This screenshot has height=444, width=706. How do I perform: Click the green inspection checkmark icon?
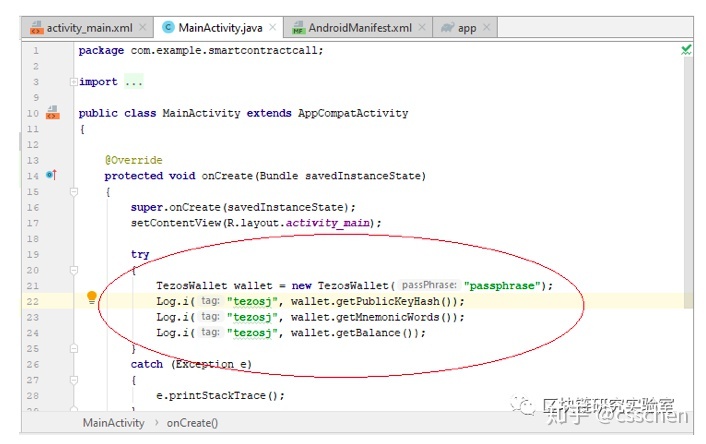click(x=686, y=50)
